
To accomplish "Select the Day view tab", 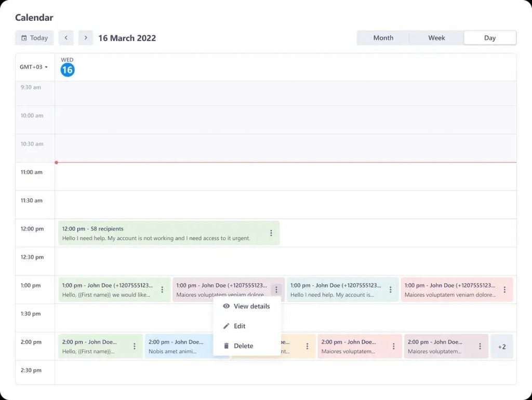I will click(x=489, y=38).
